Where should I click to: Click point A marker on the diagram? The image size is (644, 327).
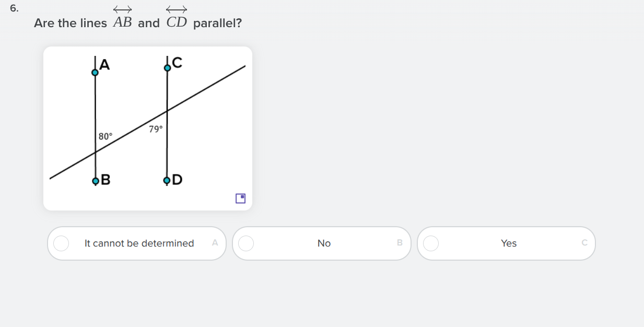[x=95, y=73]
